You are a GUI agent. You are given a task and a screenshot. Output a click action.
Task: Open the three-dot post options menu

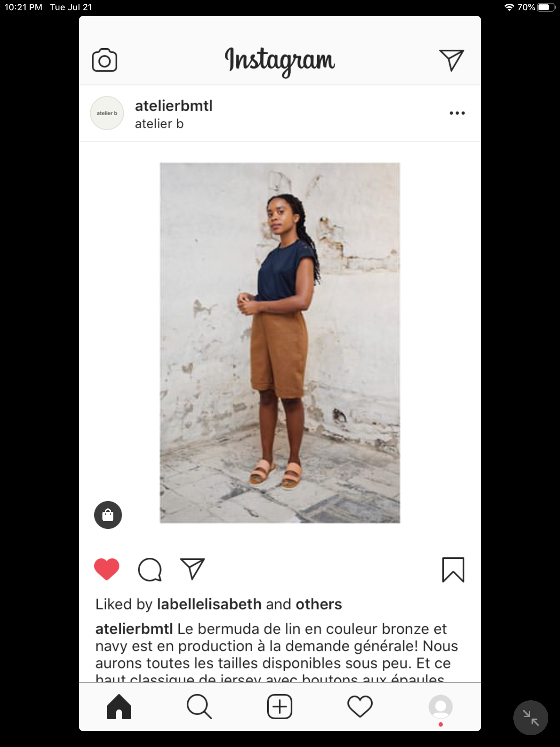pos(457,113)
